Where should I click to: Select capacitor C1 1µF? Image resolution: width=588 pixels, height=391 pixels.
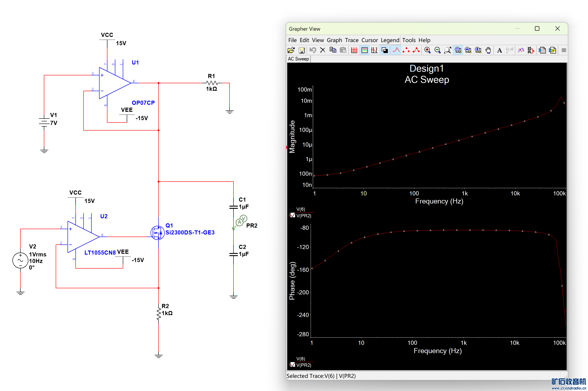point(234,207)
